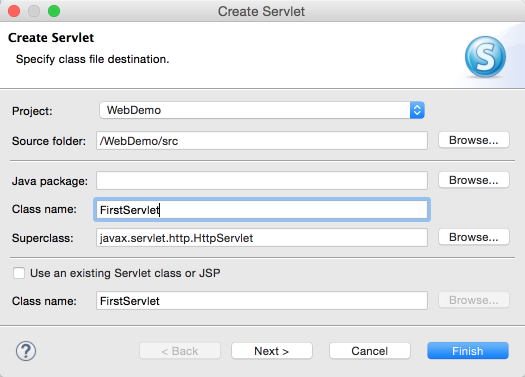This screenshot has height=377, width=525.
Task: Click the Next > button
Action: pyautogui.click(x=272, y=351)
